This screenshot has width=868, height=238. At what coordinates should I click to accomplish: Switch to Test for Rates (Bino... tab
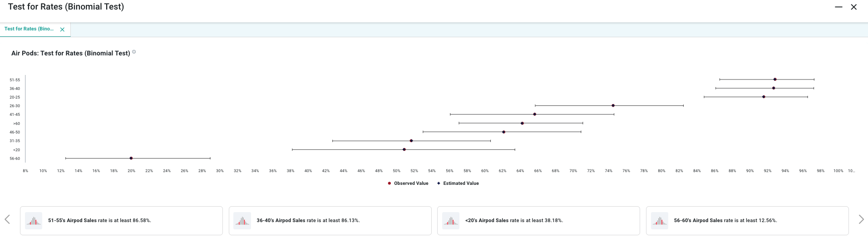[x=29, y=29]
